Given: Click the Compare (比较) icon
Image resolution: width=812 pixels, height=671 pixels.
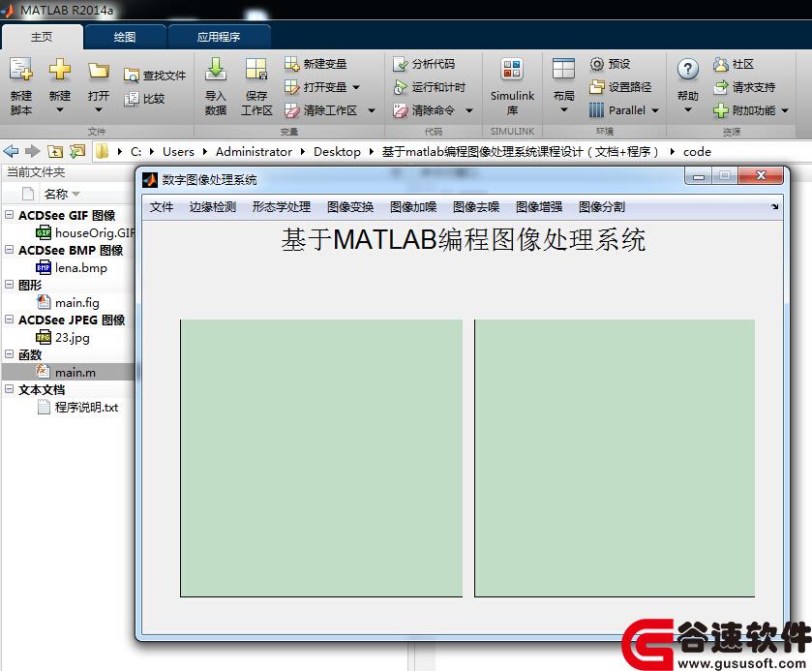Looking at the screenshot, I should (132, 99).
